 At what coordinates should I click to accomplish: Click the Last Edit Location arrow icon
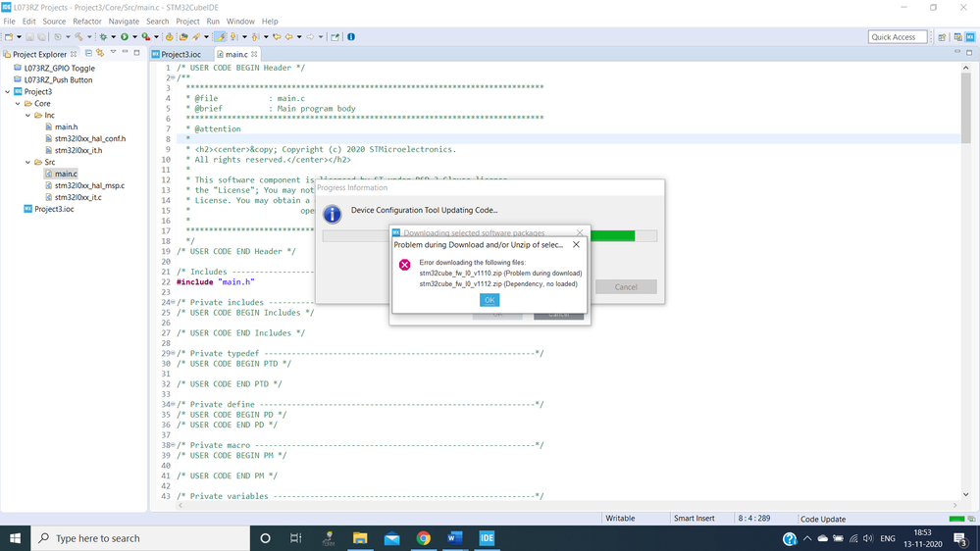coord(277,37)
